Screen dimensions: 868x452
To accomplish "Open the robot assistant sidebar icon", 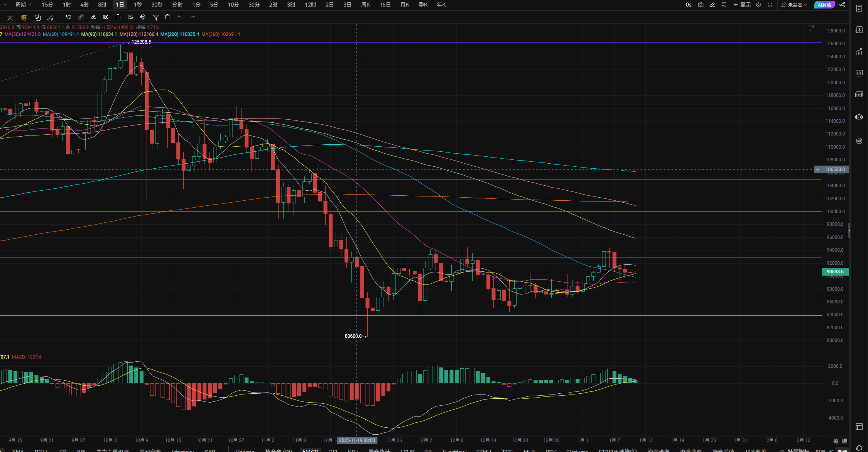I will pyautogui.click(x=859, y=117).
